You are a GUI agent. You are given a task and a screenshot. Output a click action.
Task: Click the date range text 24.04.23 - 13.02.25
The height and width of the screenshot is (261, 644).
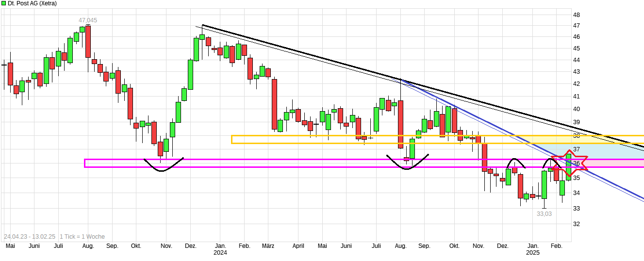pyautogui.click(x=29, y=237)
